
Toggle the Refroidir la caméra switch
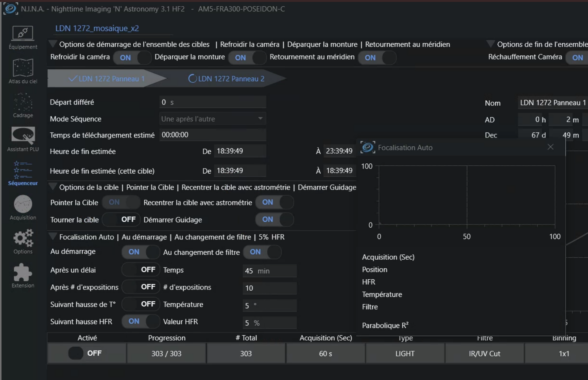point(132,58)
